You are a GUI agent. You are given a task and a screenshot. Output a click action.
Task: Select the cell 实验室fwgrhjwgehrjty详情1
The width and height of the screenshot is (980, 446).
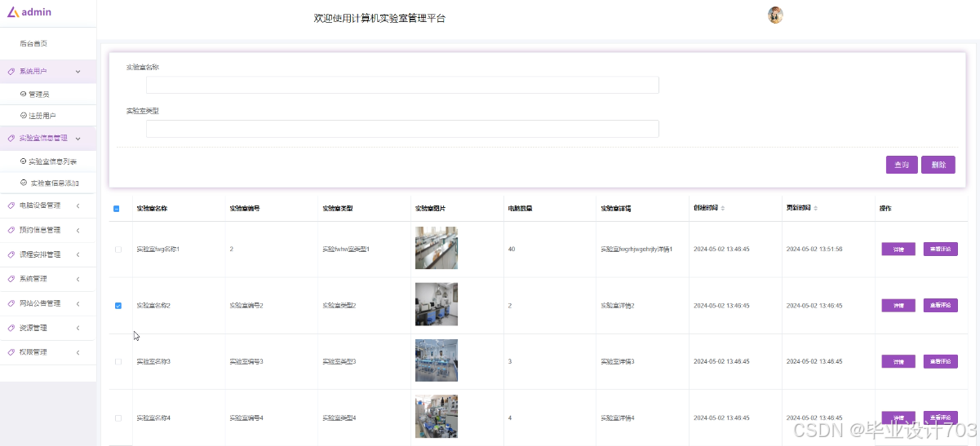(x=636, y=249)
